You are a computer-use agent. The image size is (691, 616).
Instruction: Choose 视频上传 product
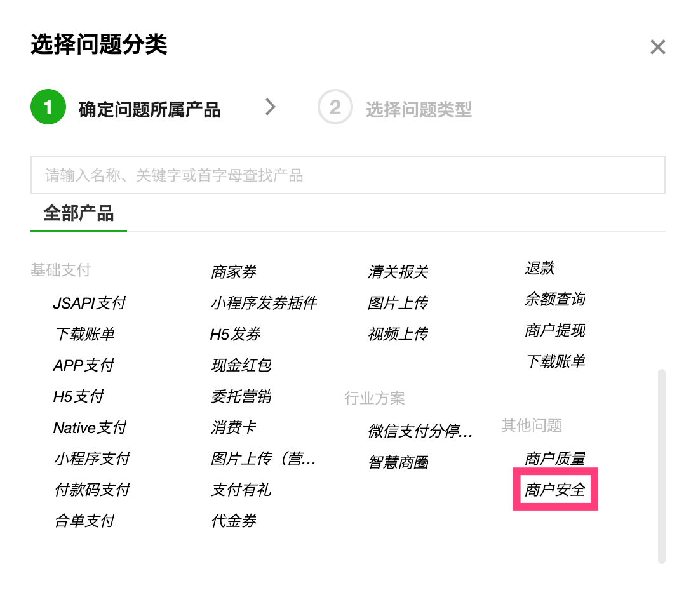(398, 335)
